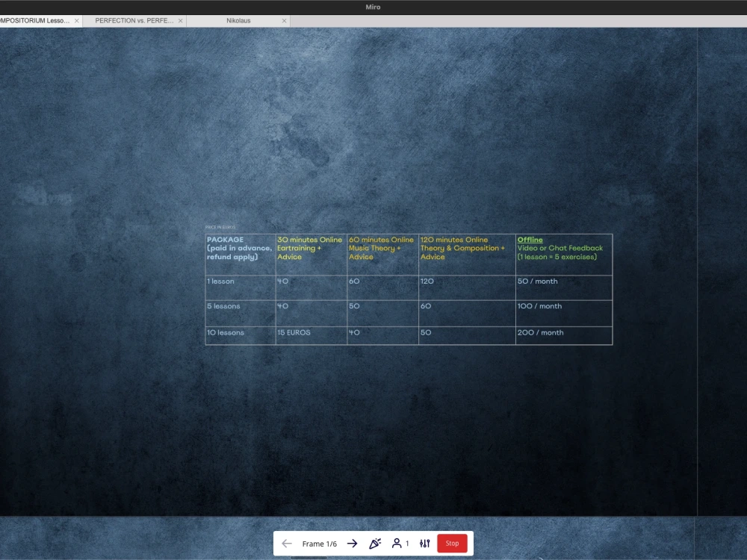
Task: Select the 5 lessons row label
Action: coord(223,306)
